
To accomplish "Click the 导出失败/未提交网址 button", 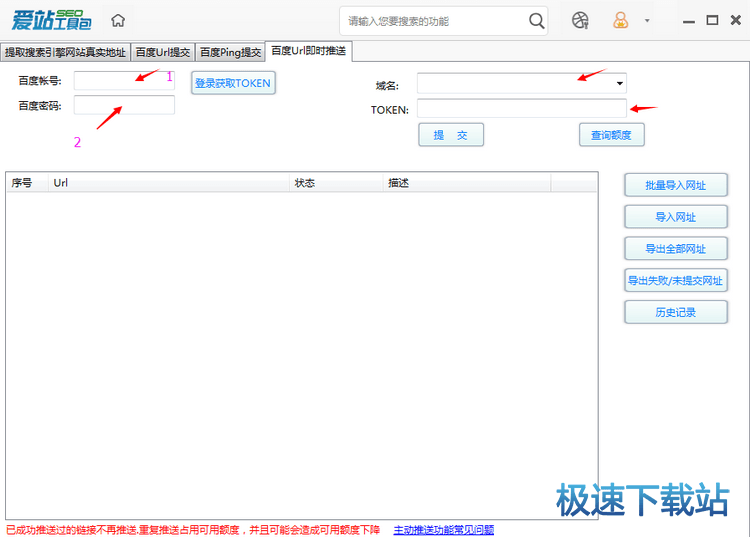I will (675, 281).
